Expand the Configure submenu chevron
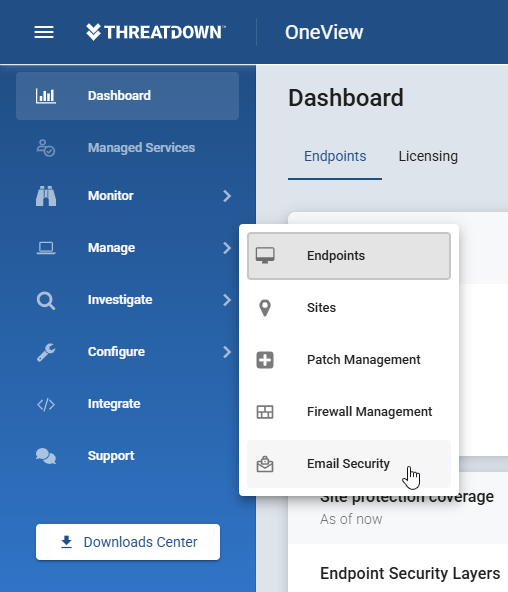The height and width of the screenshot is (592, 508). (226, 352)
